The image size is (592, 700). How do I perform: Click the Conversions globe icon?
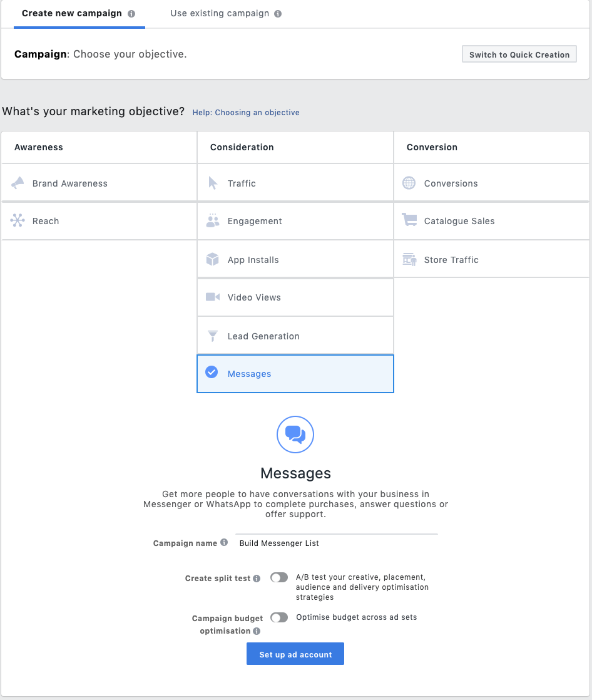[409, 183]
